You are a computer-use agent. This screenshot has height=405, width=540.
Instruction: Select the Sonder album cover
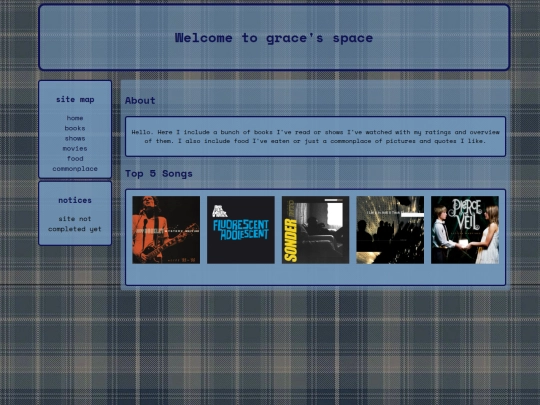click(315, 230)
